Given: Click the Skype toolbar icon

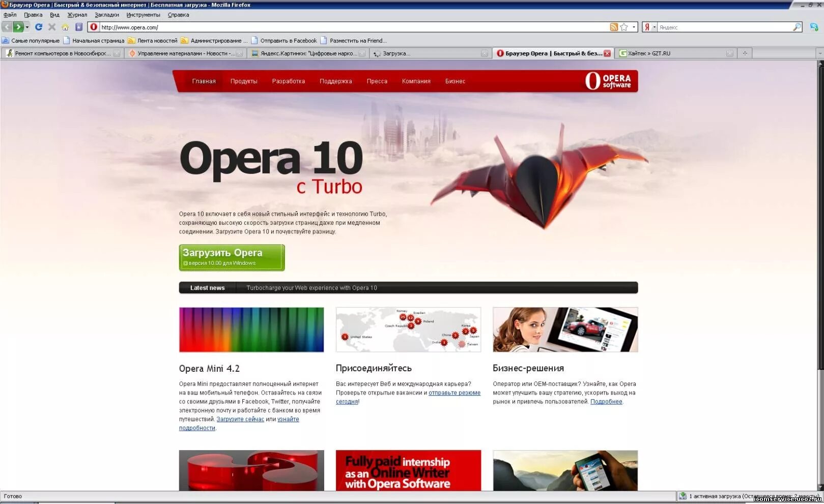Looking at the screenshot, I should pyautogui.click(x=814, y=27).
